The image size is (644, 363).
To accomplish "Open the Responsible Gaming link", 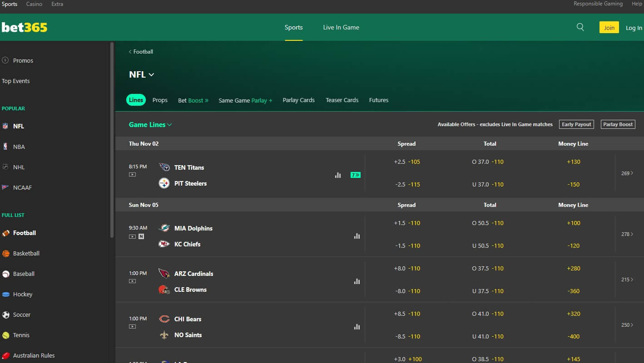I will click(x=598, y=4).
